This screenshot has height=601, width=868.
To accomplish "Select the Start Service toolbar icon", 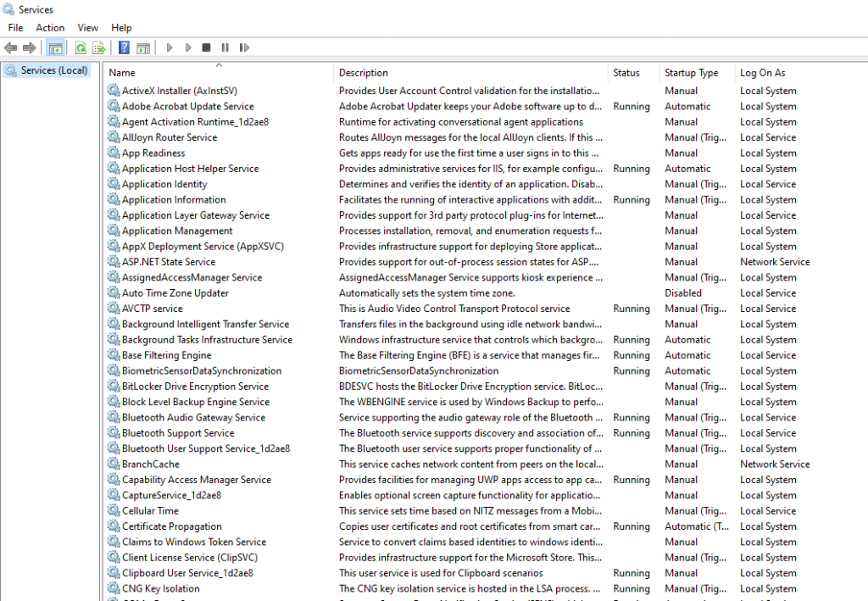I will 170,47.
